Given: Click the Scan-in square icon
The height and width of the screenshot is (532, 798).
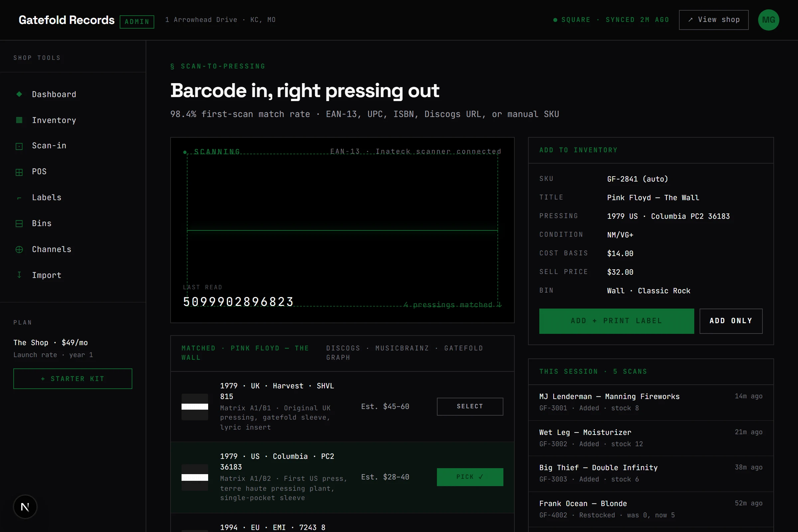Looking at the screenshot, I should (x=19, y=146).
